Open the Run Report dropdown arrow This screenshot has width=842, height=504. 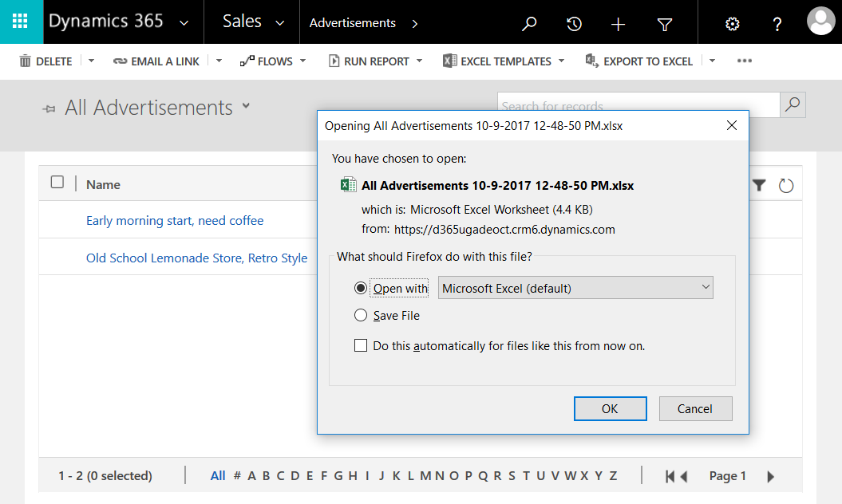419,61
